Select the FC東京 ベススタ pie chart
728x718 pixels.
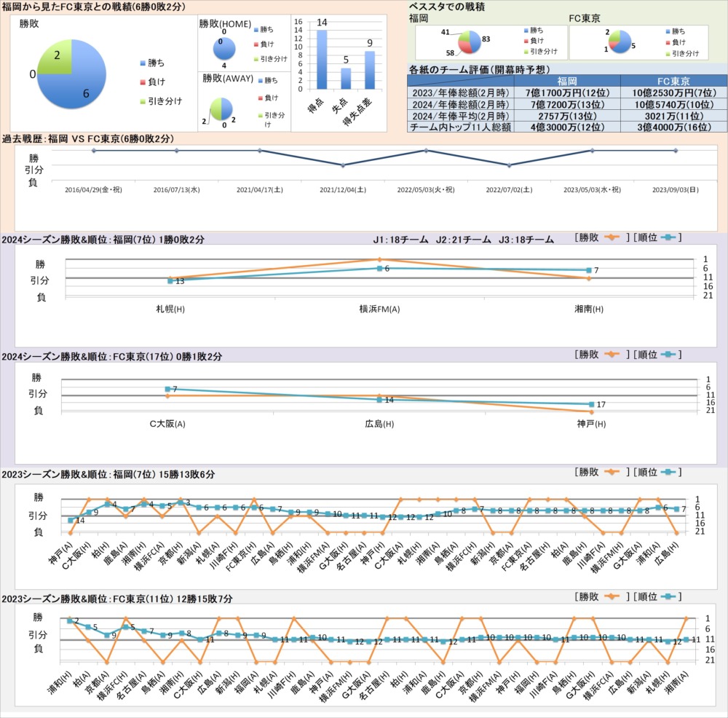coord(620,42)
